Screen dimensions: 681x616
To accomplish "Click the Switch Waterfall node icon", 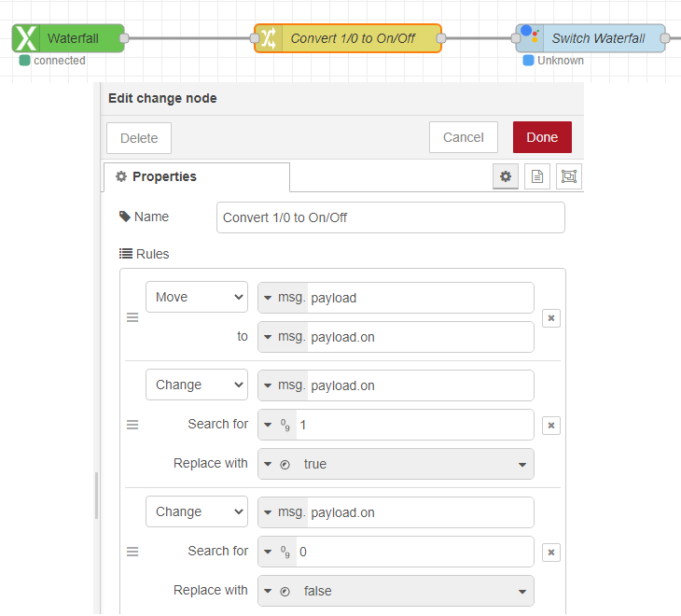I will point(531,38).
